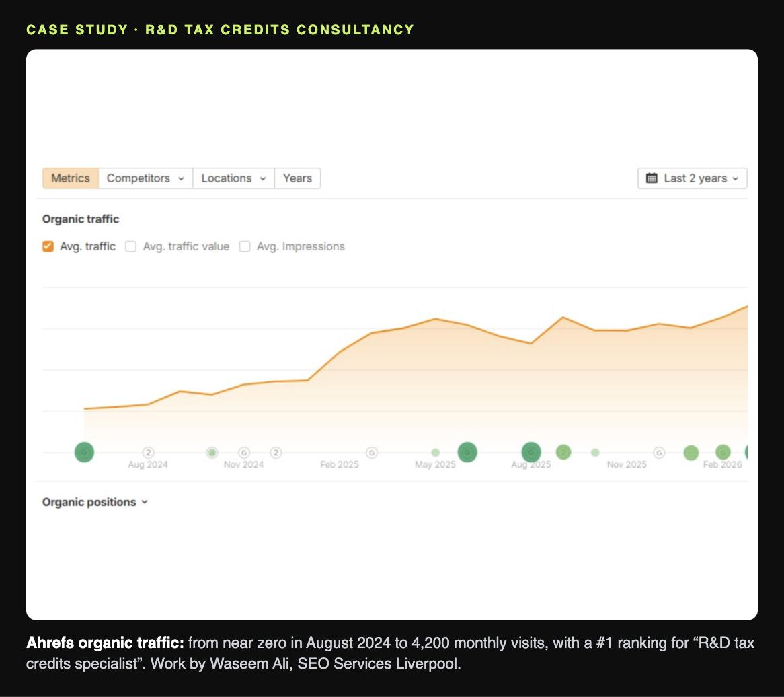Click the '2' marker above Aug 2024
Image resolution: width=784 pixels, height=697 pixels.
[x=148, y=452]
